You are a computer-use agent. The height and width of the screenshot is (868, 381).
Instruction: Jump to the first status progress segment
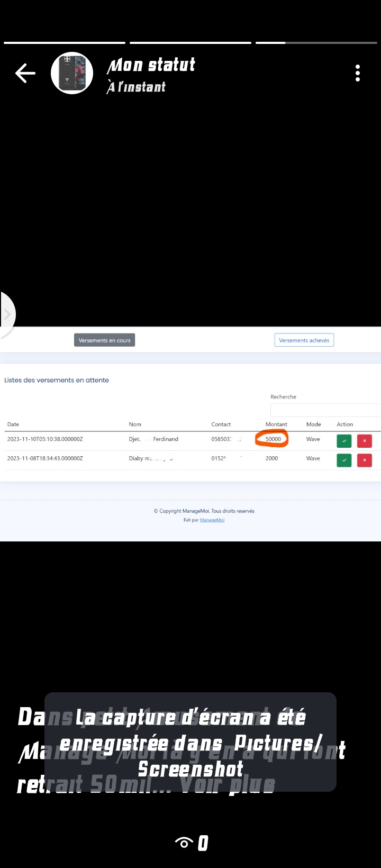point(65,43)
